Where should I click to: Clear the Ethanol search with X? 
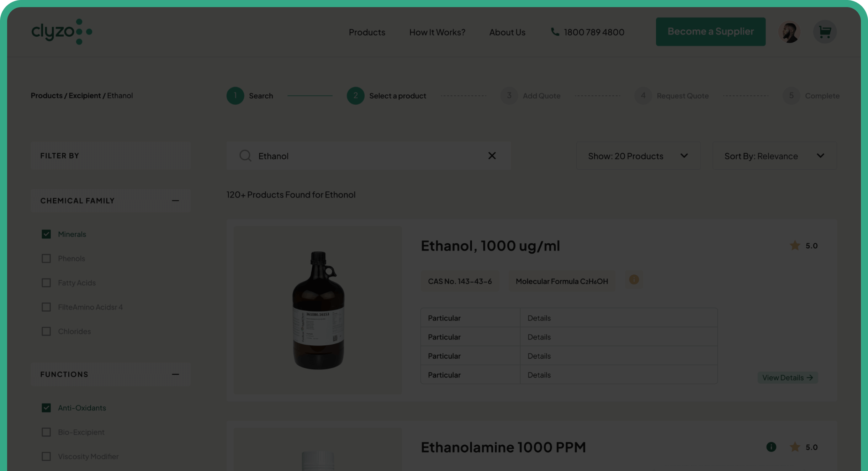click(x=492, y=155)
